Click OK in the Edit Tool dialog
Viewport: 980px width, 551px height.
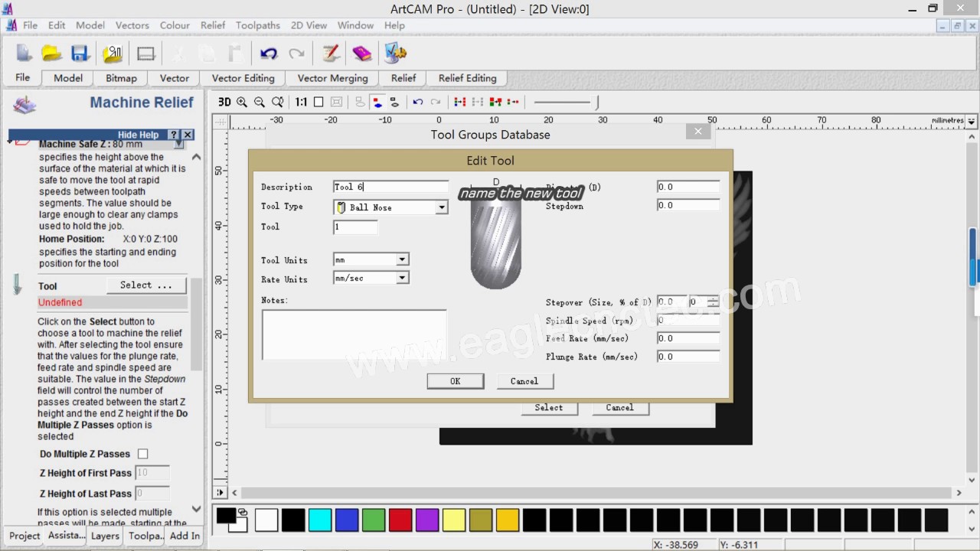coord(456,381)
